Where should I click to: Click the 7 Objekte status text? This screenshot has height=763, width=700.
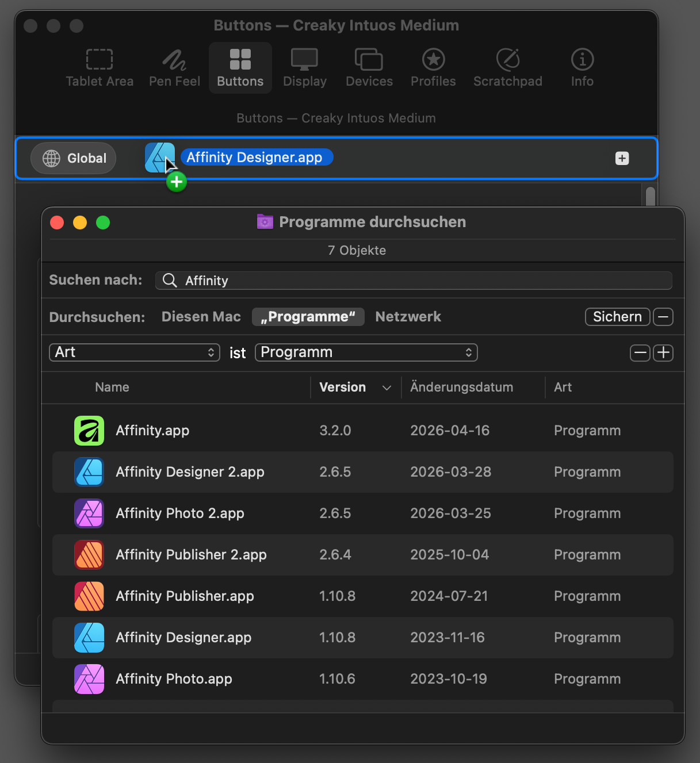coord(357,250)
